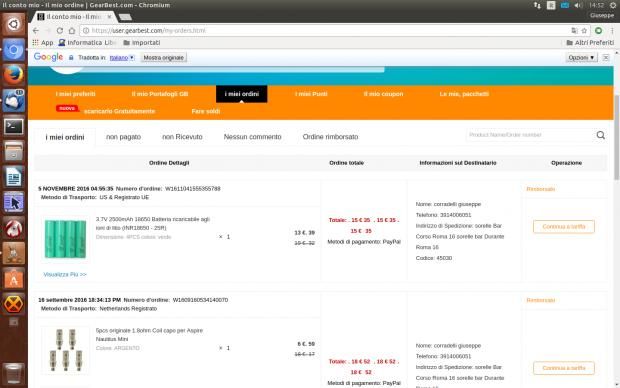Close the Google Translate bar

605,57
